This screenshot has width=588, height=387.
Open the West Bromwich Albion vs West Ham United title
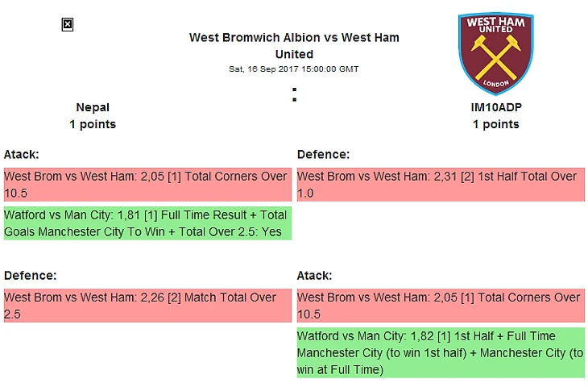294,45
